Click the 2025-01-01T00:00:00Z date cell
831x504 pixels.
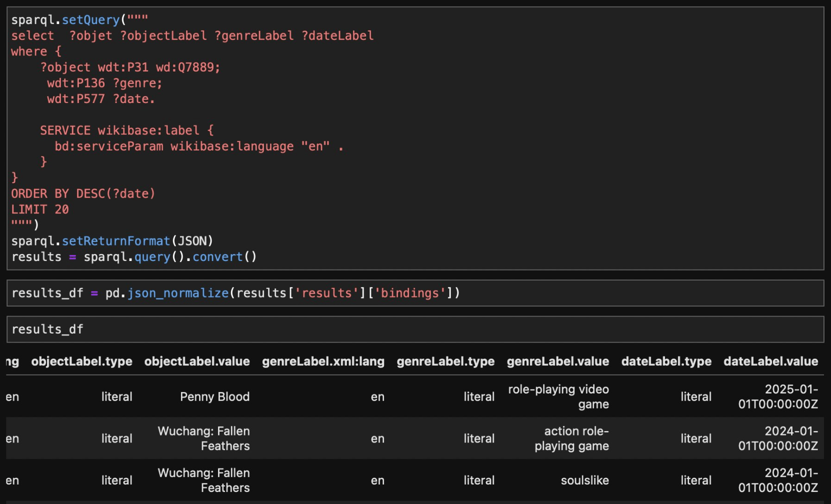click(778, 396)
